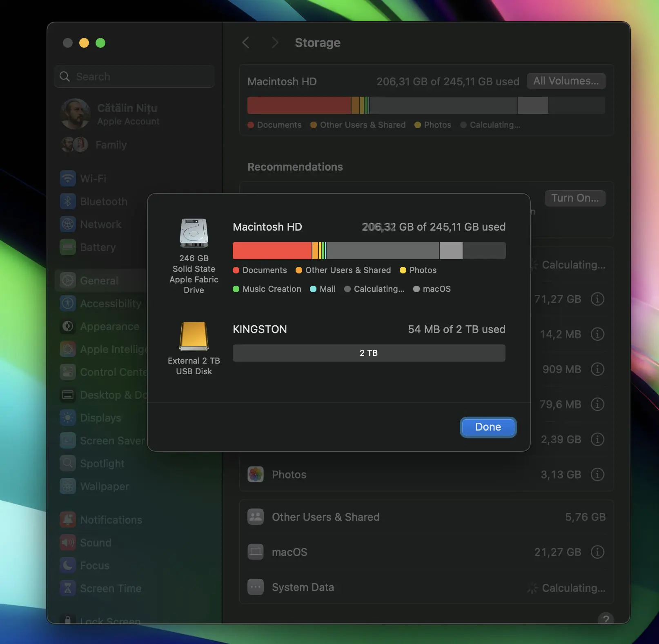Click the Music Creation legend label

click(272, 289)
